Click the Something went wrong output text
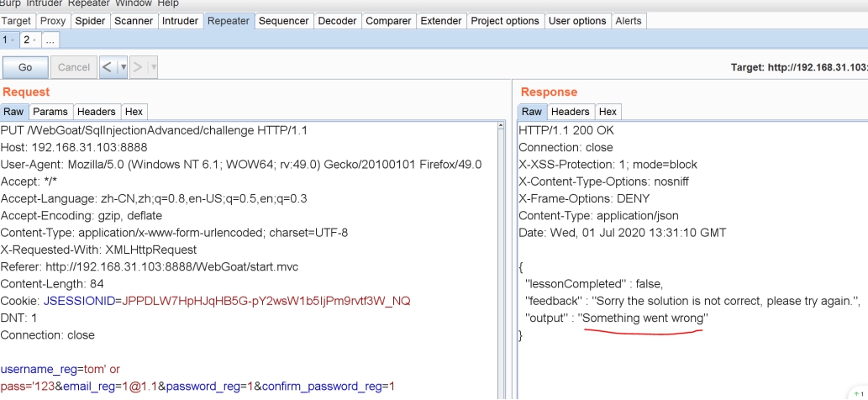This screenshot has height=400, width=868. pos(644,318)
